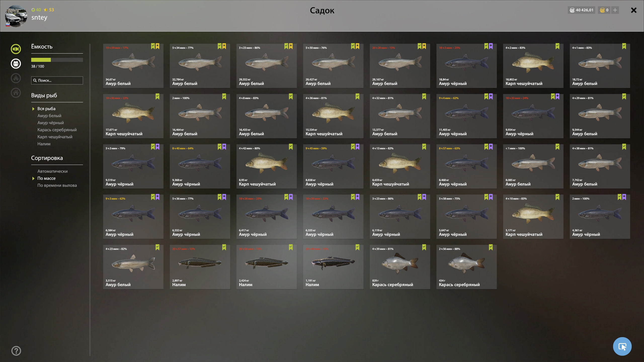Sort fish by По времени вылова

(57, 185)
